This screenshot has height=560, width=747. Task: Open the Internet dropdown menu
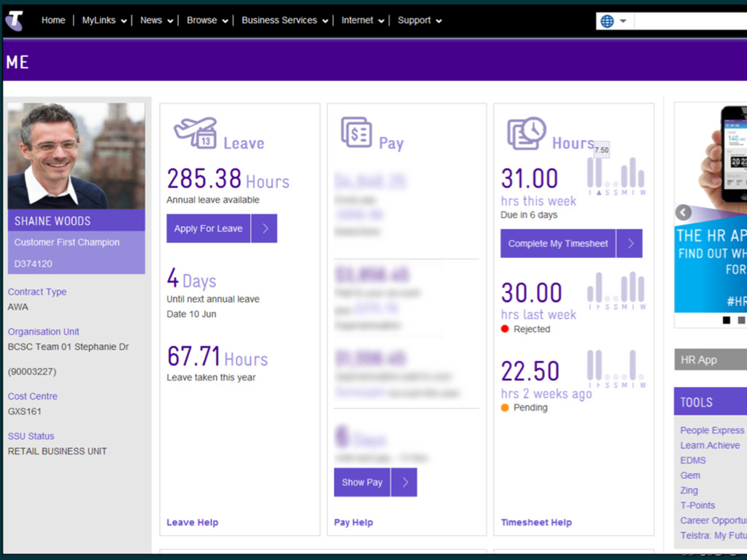[363, 20]
